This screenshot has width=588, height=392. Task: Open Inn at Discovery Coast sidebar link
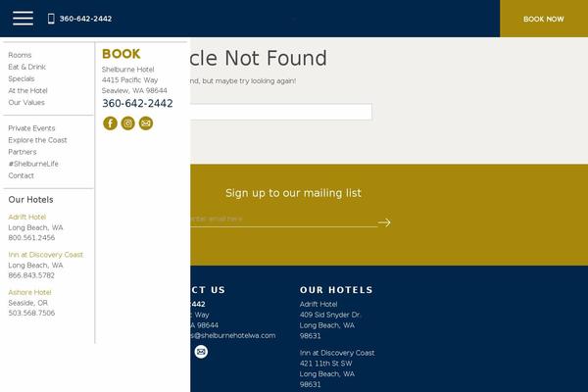tap(46, 255)
